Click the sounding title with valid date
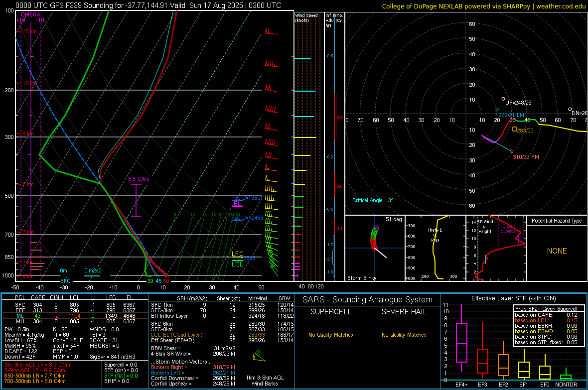The image size is (588, 390). pos(148,5)
